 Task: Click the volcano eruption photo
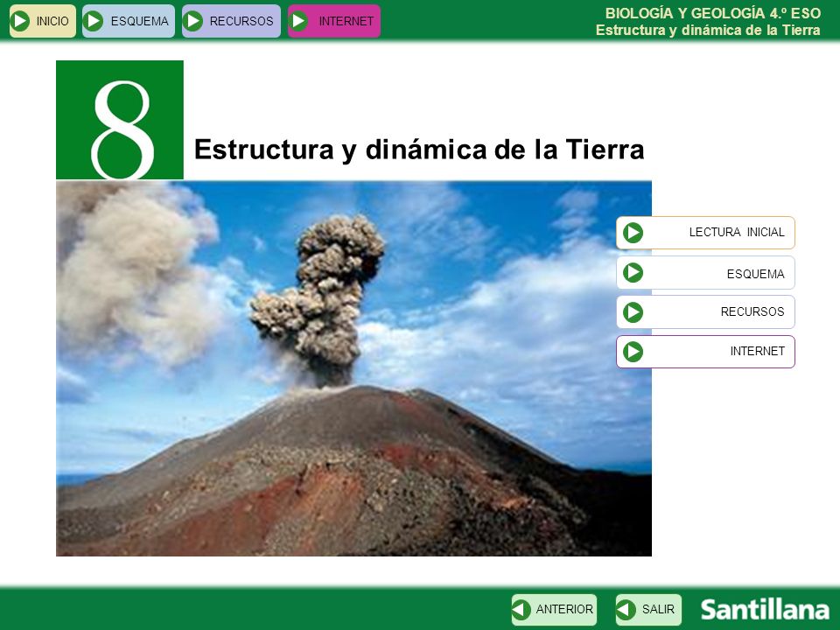(353, 368)
